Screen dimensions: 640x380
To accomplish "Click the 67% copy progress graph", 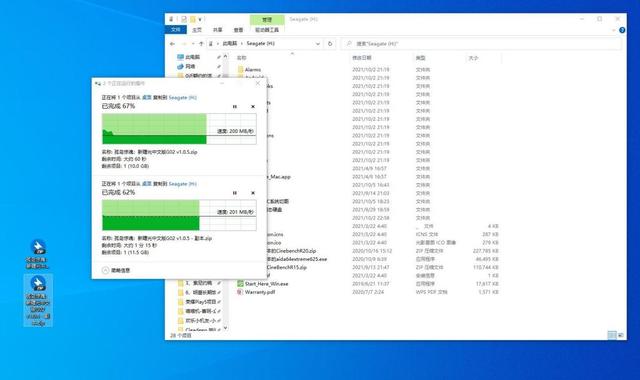I will (179, 129).
